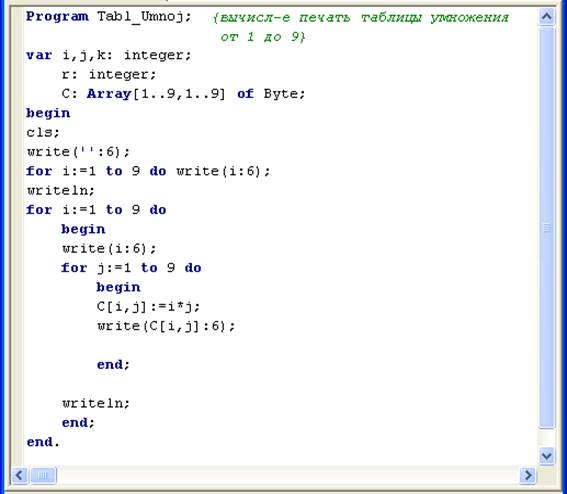This screenshot has width=567, height=494.
Task: Click the vertical scrollbar thumb
Action: coord(547,228)
